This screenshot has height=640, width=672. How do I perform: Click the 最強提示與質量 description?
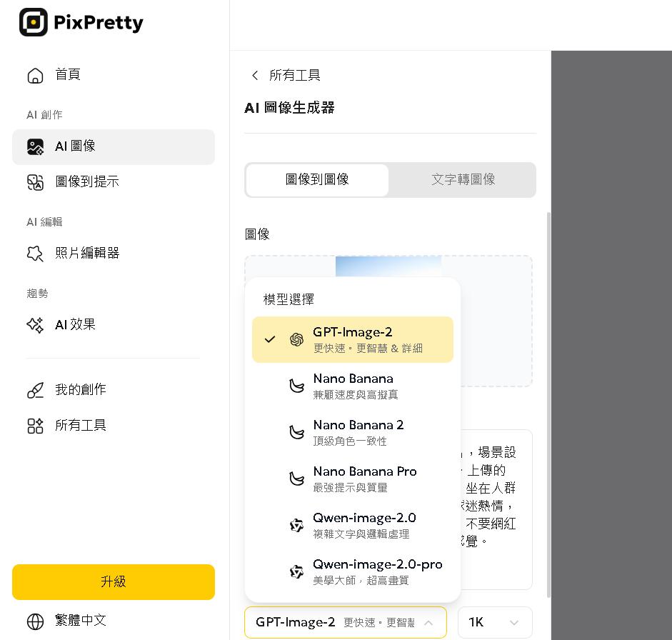[x=350, y=487]
